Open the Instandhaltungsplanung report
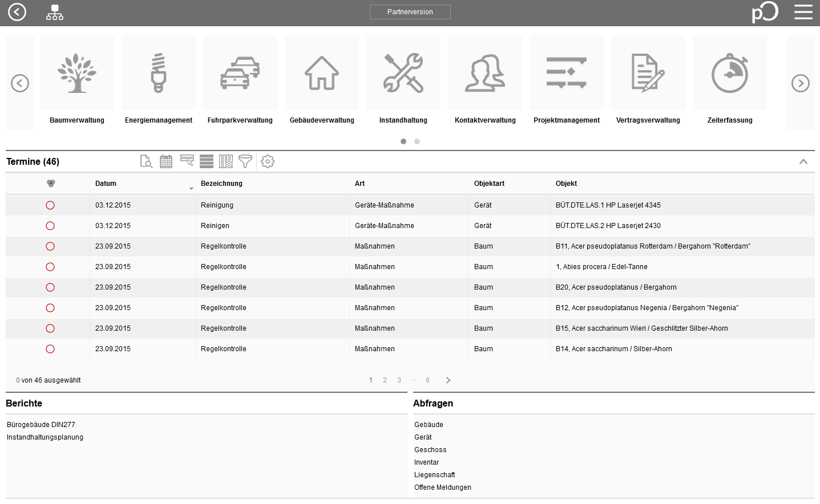 tap(45, 437)
